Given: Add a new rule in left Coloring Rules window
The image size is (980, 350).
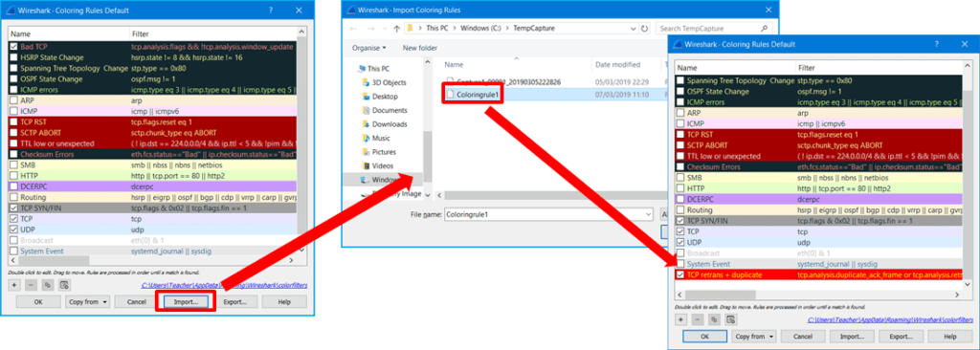Looking at the screenshot, I should [15, 285].
